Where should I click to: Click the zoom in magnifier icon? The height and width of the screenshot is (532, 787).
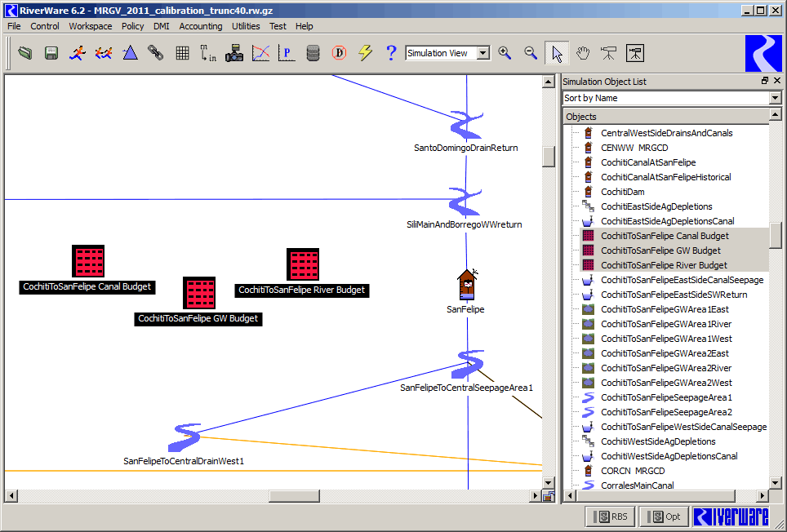pyautogui.click(x=505, y=53)
